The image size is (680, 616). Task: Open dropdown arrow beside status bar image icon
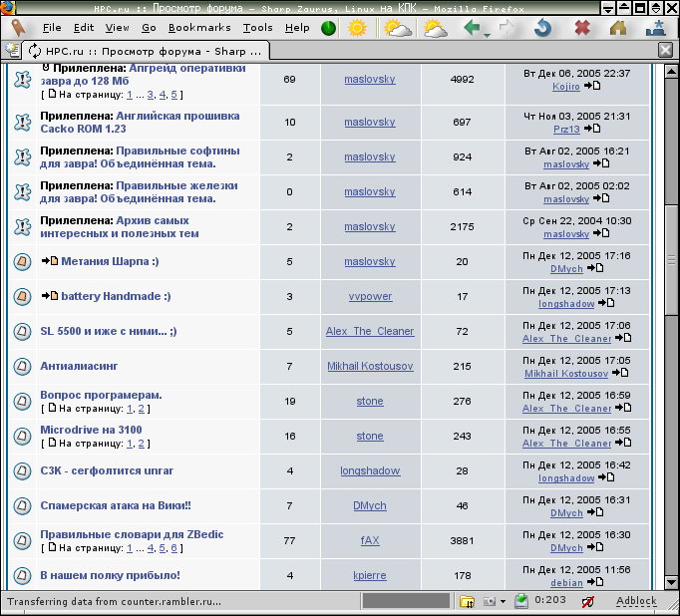504,601
